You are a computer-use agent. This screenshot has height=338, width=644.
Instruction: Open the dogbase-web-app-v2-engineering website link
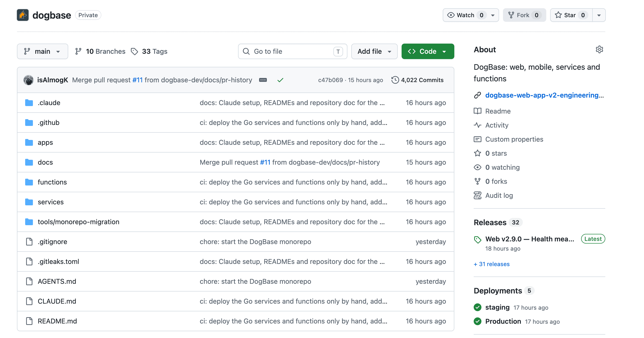(544, 95)
